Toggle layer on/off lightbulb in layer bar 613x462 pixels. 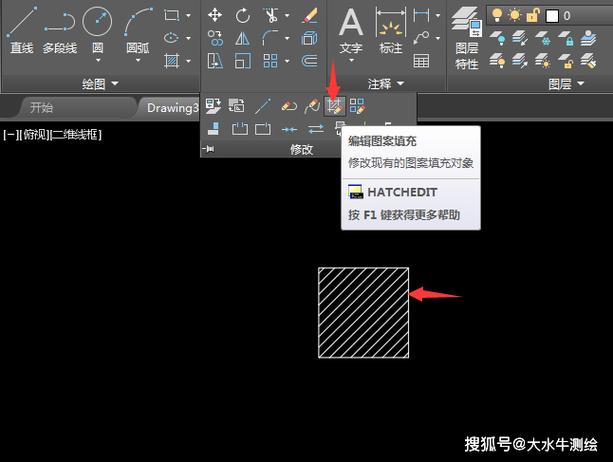tap(495, 16)
